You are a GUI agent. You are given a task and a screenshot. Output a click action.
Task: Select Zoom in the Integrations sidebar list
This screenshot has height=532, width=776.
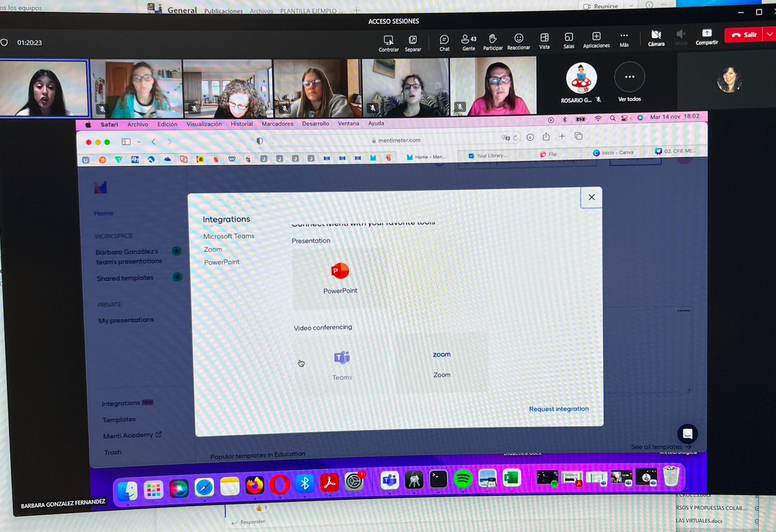[213, 249]
